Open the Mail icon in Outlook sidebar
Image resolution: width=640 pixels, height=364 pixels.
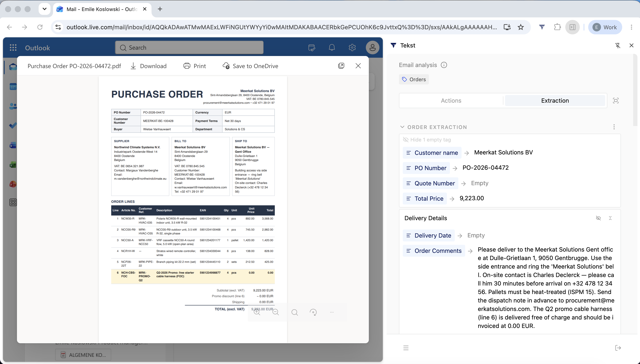(13, 67)
